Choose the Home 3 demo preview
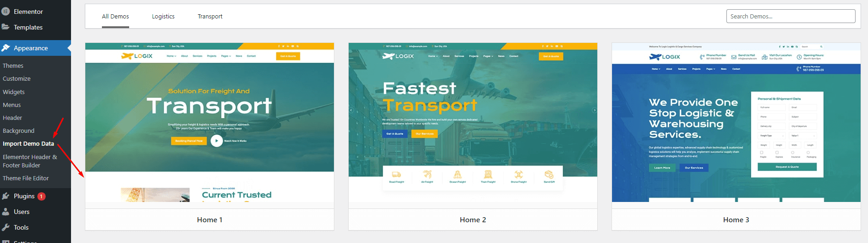Screen dimensions: 868x243 [x=736, y=123]
